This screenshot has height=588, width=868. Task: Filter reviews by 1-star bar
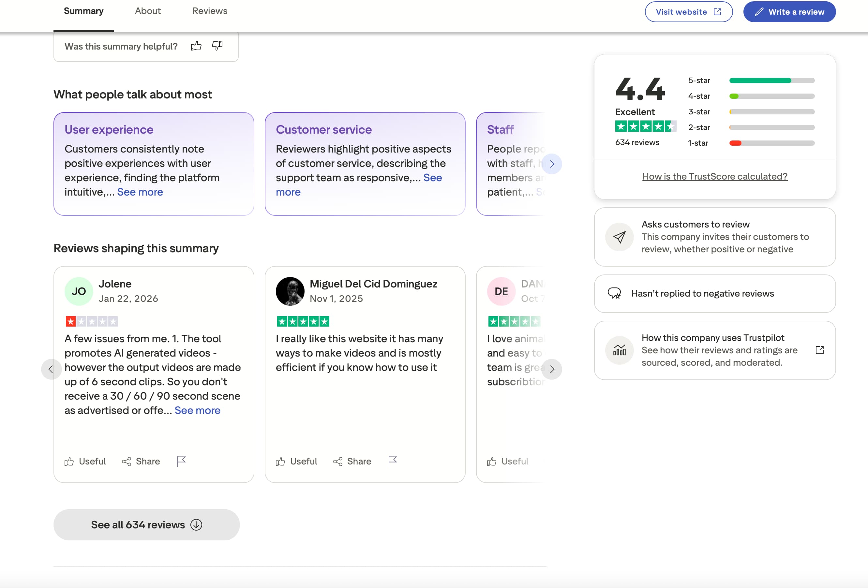tap(772, 143)
